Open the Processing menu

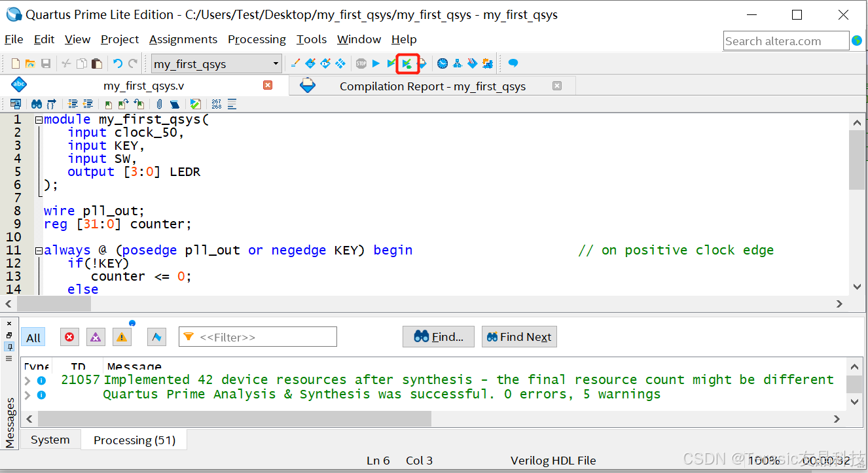[x=257, y=39]
